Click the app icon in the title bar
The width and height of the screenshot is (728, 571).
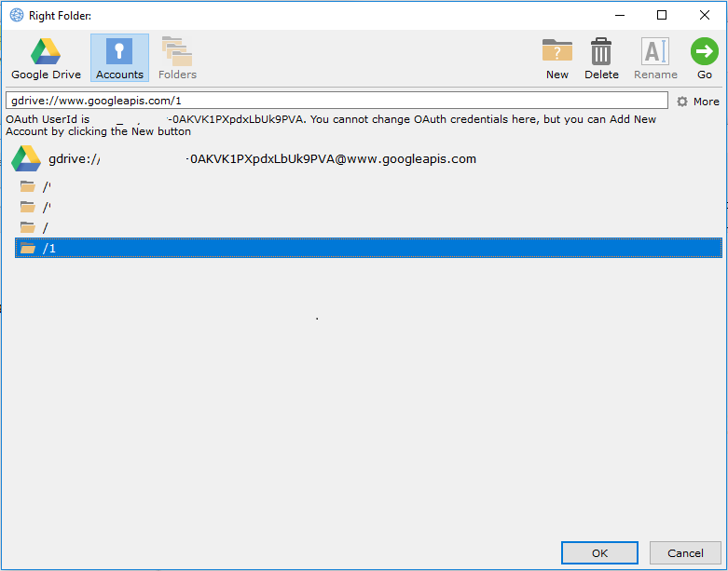coord(16,15)
